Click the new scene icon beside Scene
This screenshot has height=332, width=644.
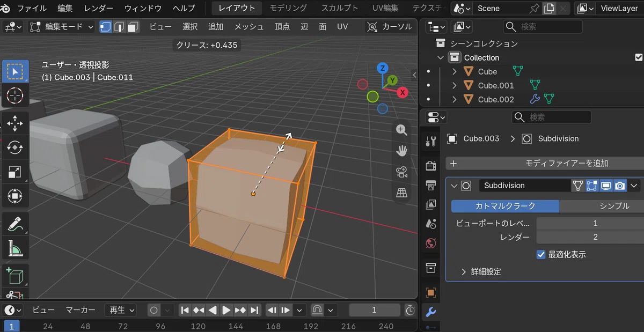[549, 8]
